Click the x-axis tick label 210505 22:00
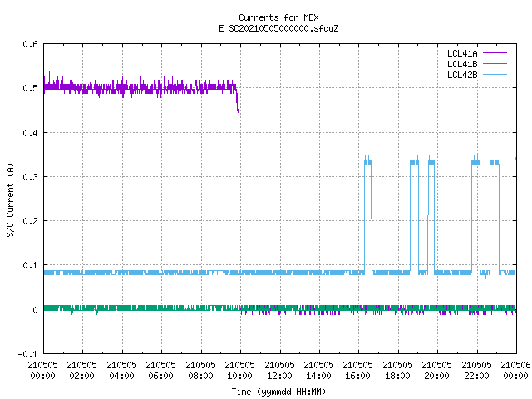This screenshot has width=532, height=399. [476, 371]
